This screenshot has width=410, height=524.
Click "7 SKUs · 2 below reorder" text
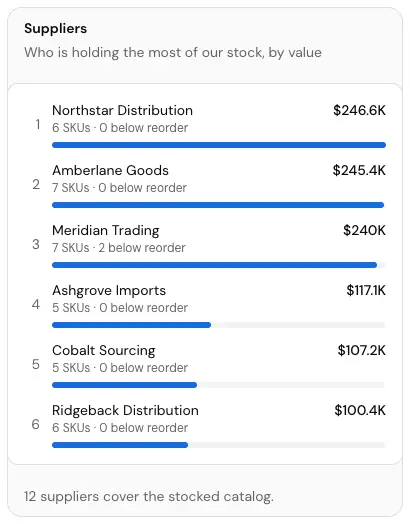pyautogui.click(x=119, y=248)
